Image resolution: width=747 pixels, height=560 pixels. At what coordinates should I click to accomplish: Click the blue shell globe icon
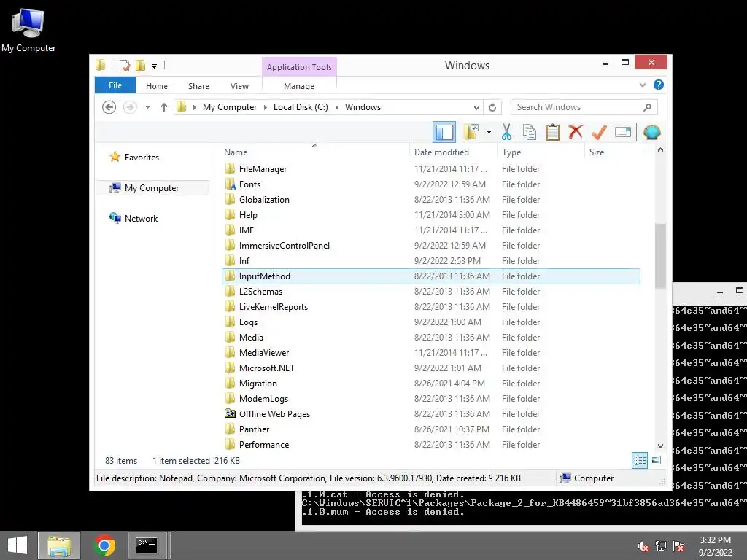click(651, 132)
